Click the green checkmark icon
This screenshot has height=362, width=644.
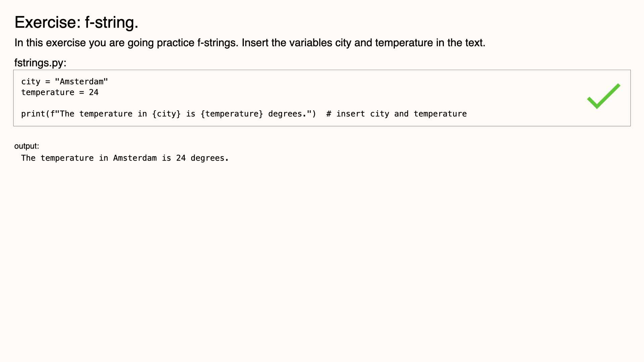[604, 96]
